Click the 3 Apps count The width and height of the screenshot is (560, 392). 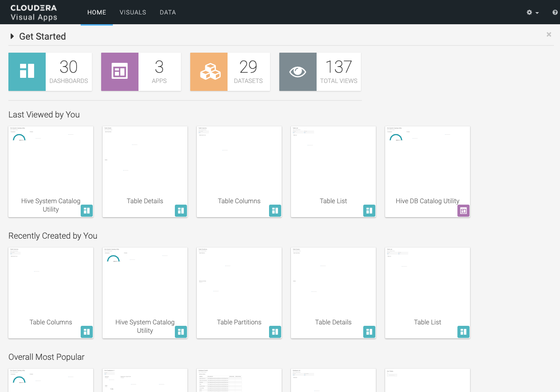tap(159, 67)
